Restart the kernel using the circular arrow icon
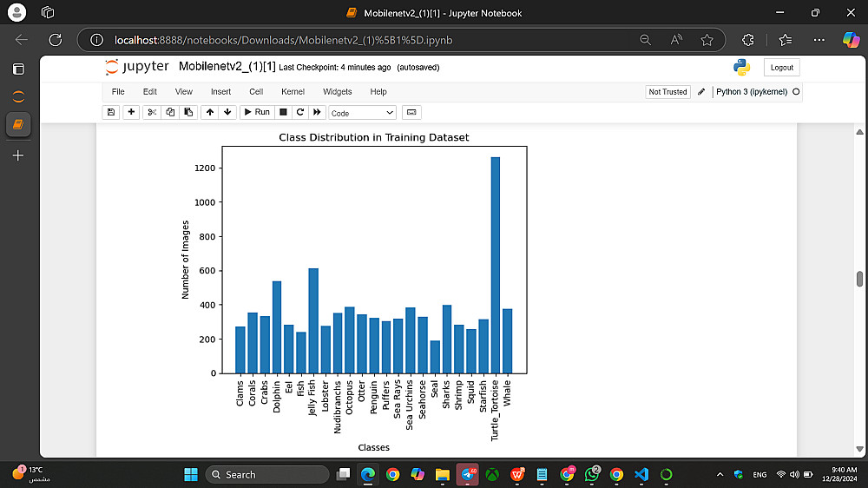 point(299,112)
